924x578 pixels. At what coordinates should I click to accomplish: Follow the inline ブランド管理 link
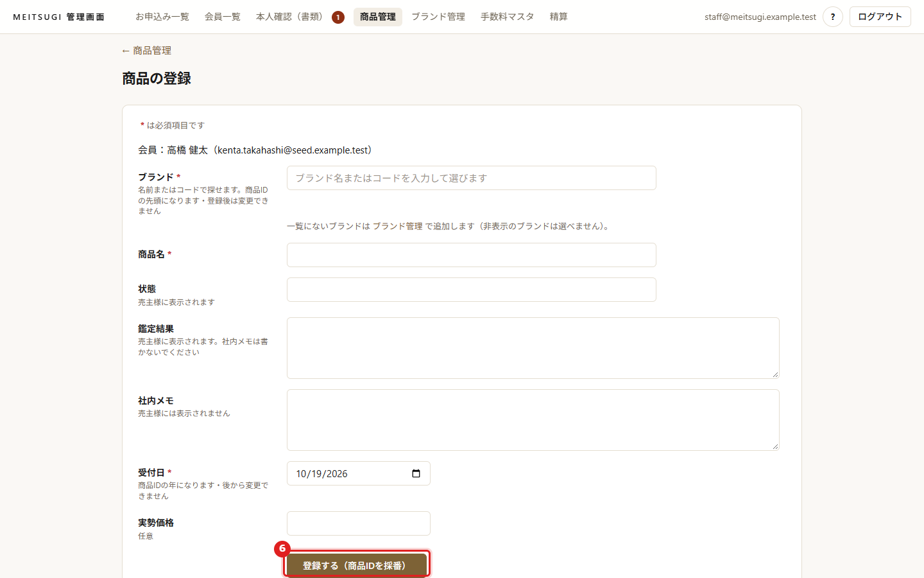point(398,226)
